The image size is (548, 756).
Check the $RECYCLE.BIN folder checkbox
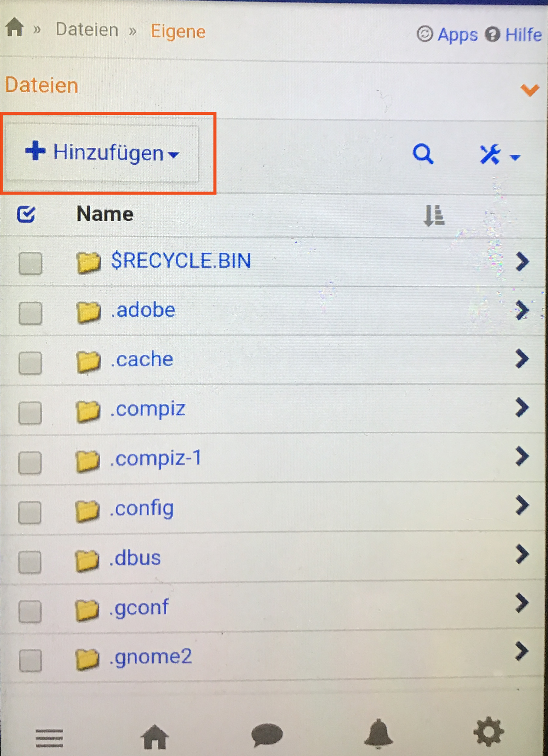30,263
